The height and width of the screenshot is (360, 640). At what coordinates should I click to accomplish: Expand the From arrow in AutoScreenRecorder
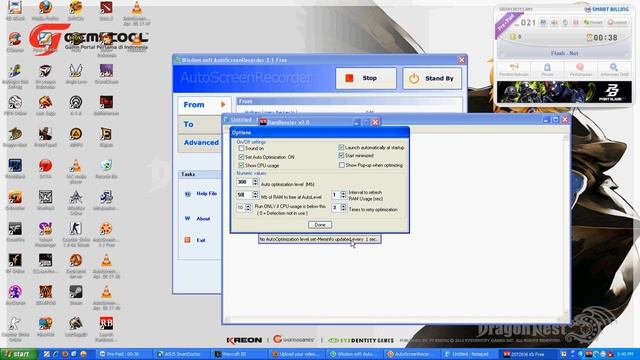click(x=223, y=104)
